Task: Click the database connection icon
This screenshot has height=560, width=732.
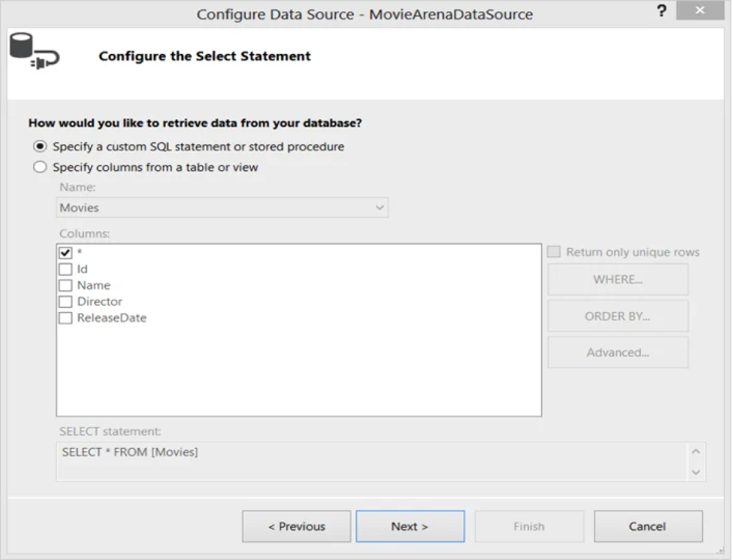Action: [34, 51]
